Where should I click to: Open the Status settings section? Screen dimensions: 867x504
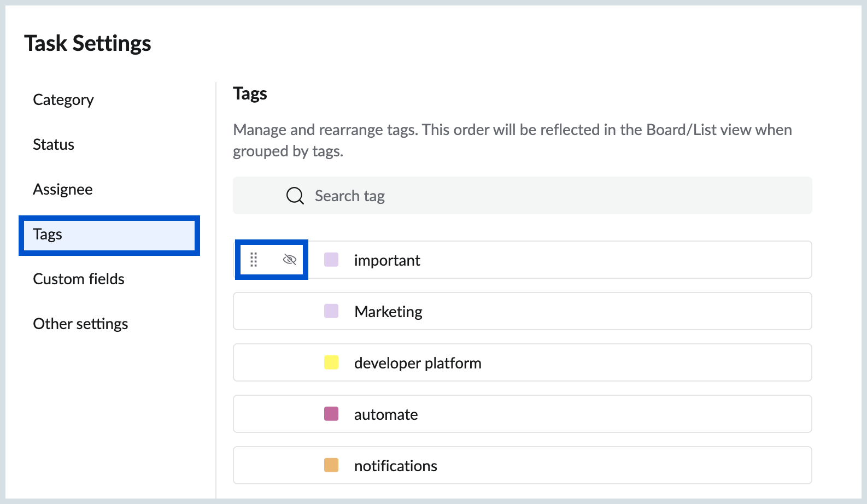(x=54, y=144)
